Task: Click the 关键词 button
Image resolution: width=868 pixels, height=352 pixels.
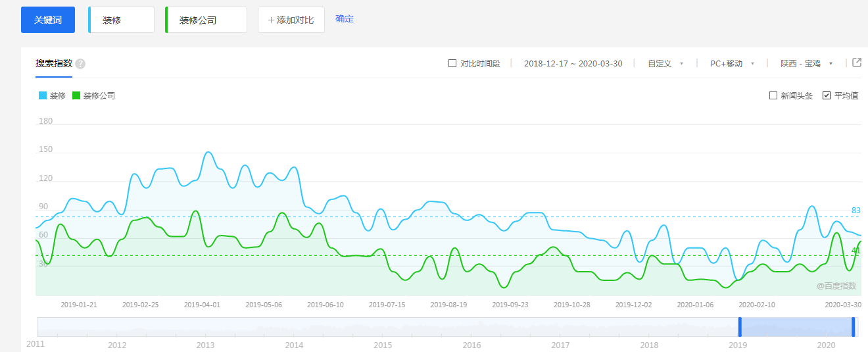Action: pyautogui.click(x=48, y=20)
